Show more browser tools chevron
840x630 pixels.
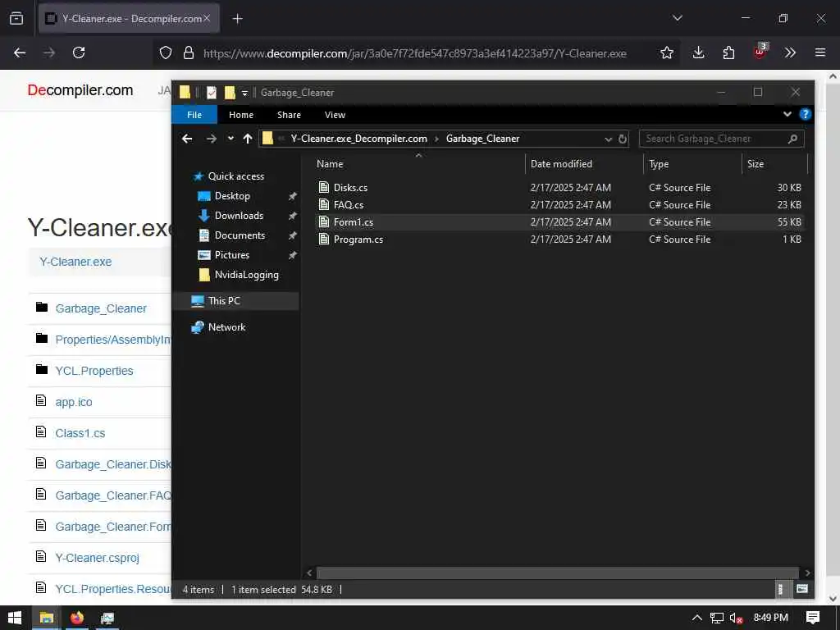(x=790, y=52)
